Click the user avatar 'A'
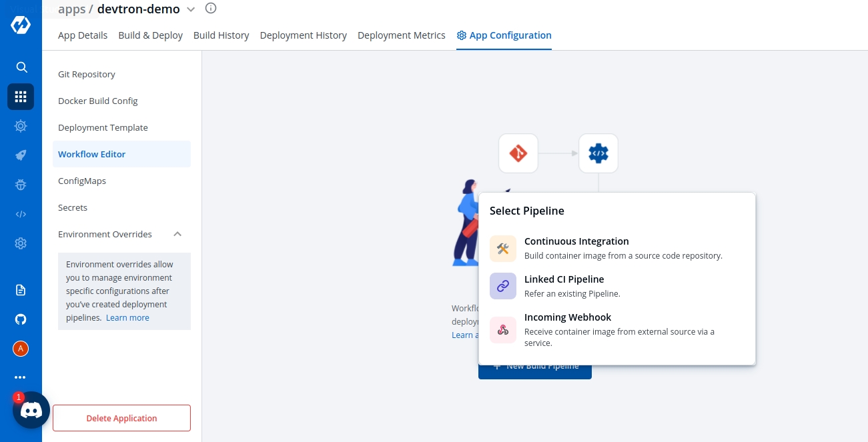 (21, 348)
